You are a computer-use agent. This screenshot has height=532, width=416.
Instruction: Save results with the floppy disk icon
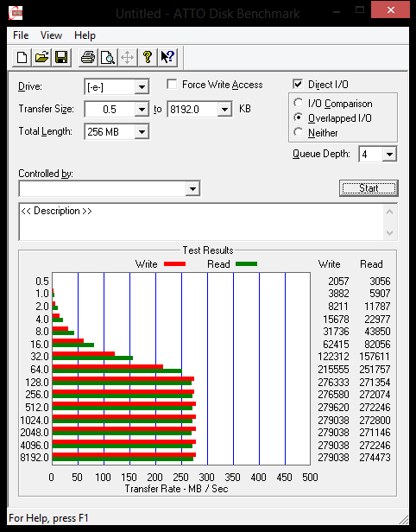point(61,57)
